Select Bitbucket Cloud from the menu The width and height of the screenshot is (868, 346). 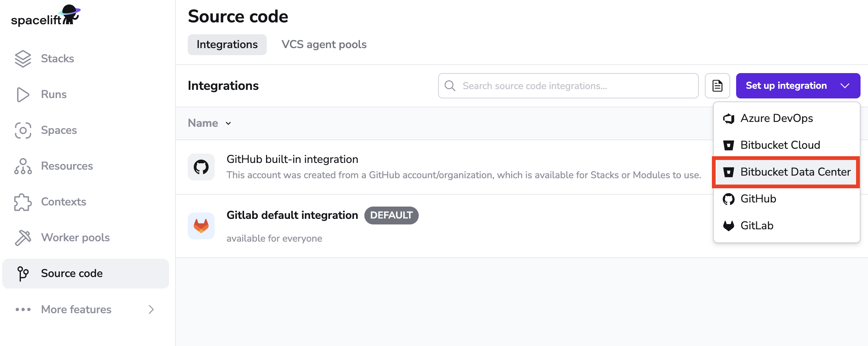(780, 145)
